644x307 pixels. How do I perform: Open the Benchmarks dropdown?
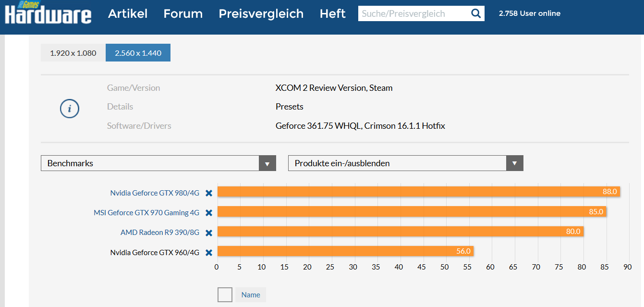click(158, 163)
